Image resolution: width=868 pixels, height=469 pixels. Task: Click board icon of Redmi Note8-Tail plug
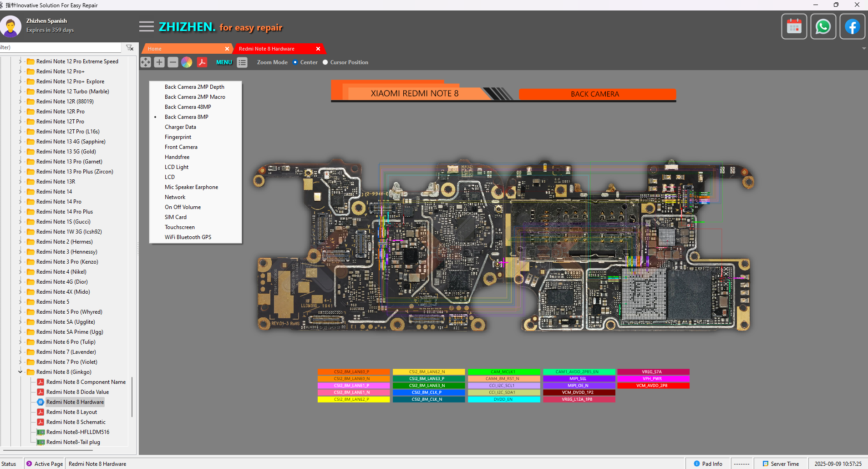tap(41, 442)
